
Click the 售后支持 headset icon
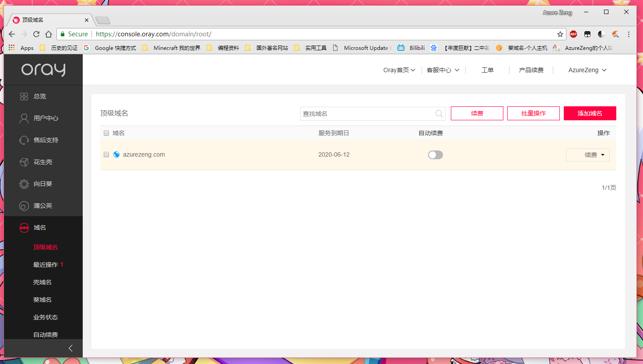click(24, 140)
